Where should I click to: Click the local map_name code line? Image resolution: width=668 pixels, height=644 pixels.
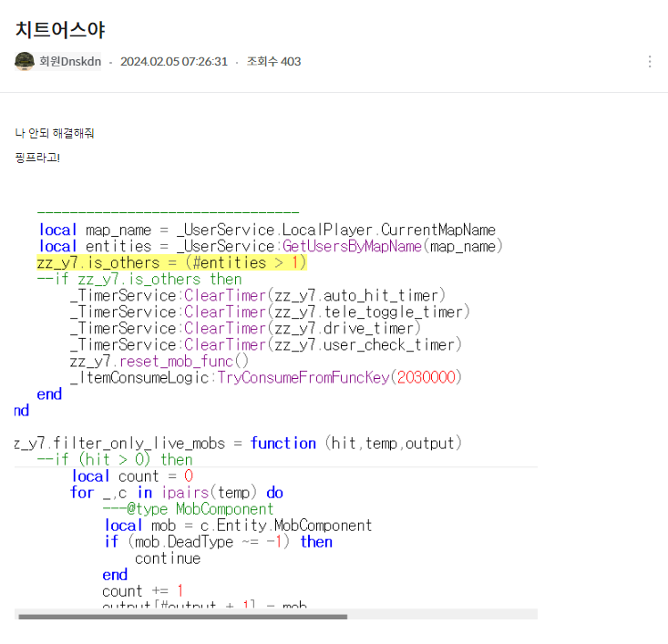267,230
